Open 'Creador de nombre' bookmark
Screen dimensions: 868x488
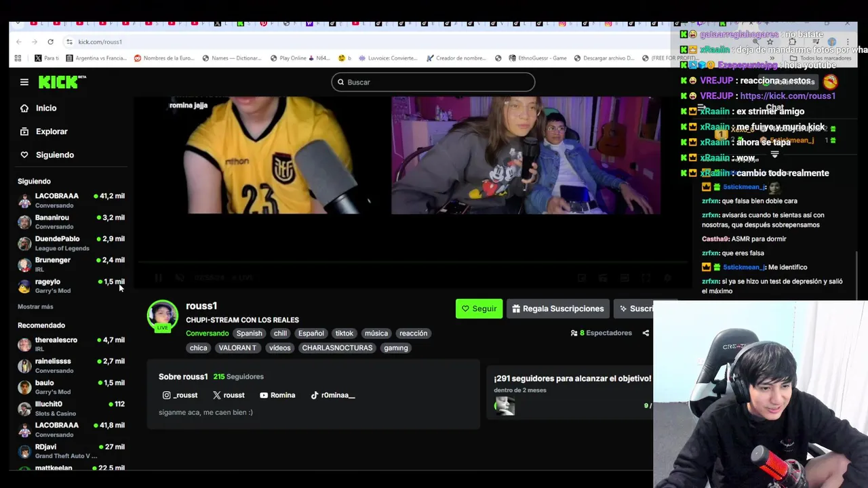coord(456,58)
